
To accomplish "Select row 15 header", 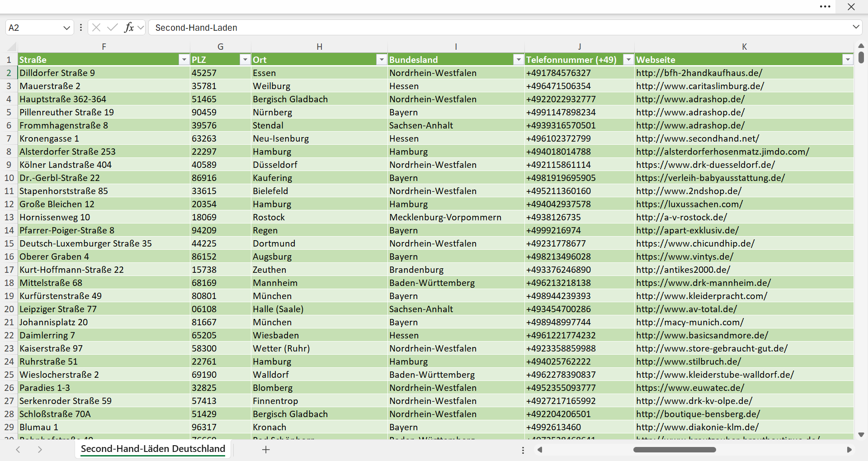I will coord(9,243).
